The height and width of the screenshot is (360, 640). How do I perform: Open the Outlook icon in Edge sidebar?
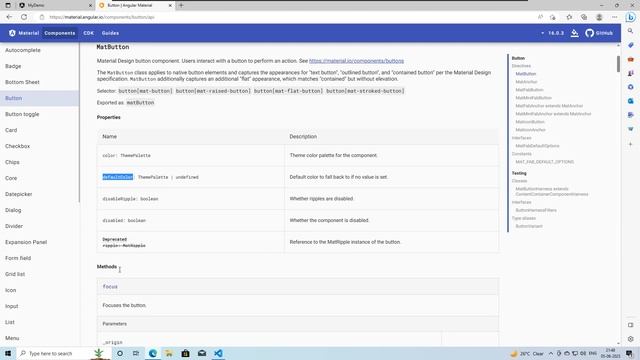631,101
